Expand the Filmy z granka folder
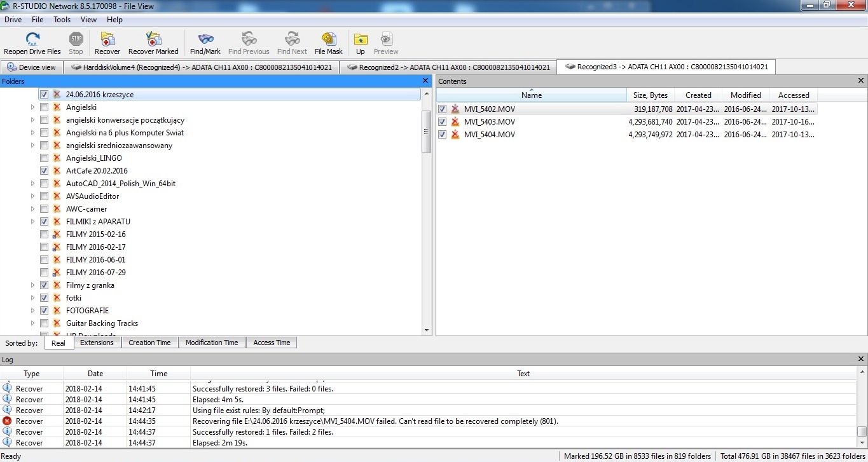 pos(33,285)
